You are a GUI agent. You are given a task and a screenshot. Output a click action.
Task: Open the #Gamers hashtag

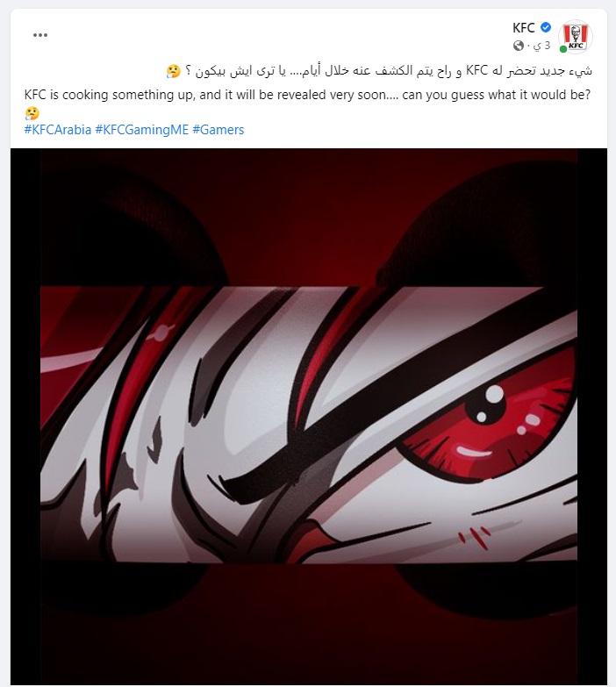[x=218, y=130]
